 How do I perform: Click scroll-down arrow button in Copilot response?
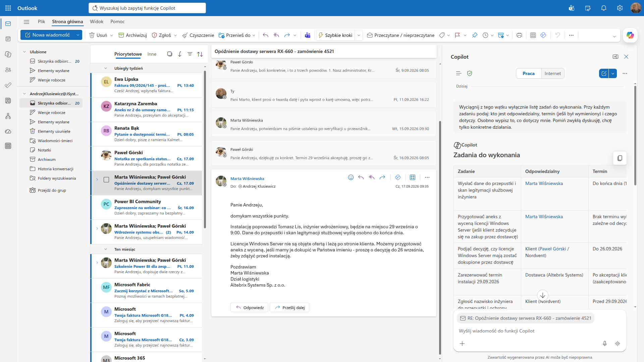543,295
